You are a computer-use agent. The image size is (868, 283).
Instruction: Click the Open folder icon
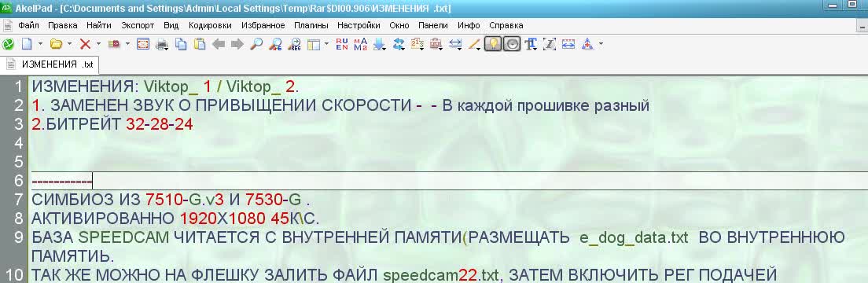pyautogui.click(x=56, y=44)
